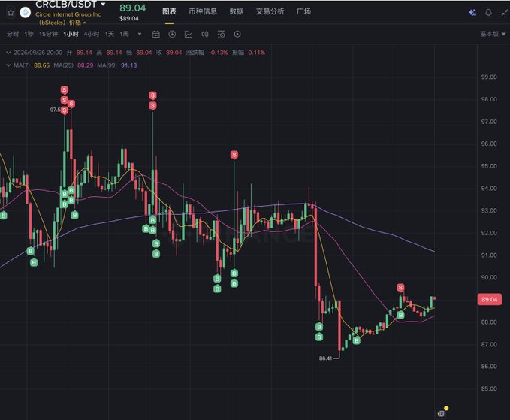
Task: Click the 振幅 value 0.11%
Action: point(257,53)
